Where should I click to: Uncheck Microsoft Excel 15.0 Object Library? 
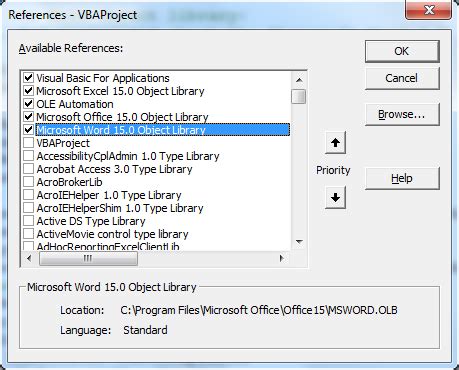click(x=29, y=91)
